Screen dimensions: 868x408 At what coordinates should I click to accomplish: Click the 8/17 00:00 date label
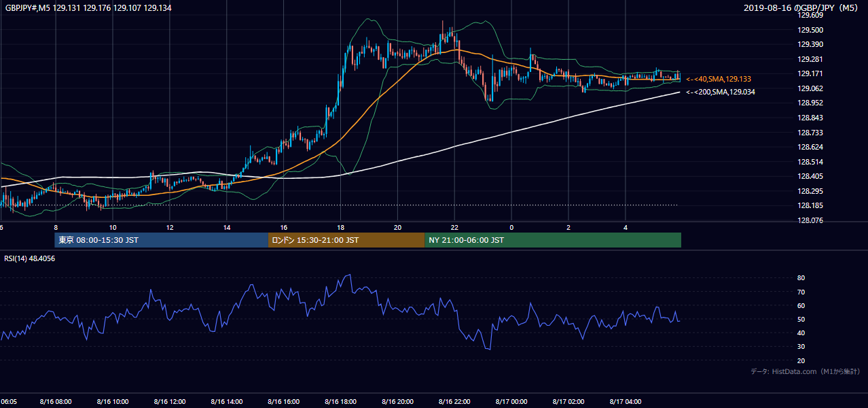pos(511,402)
